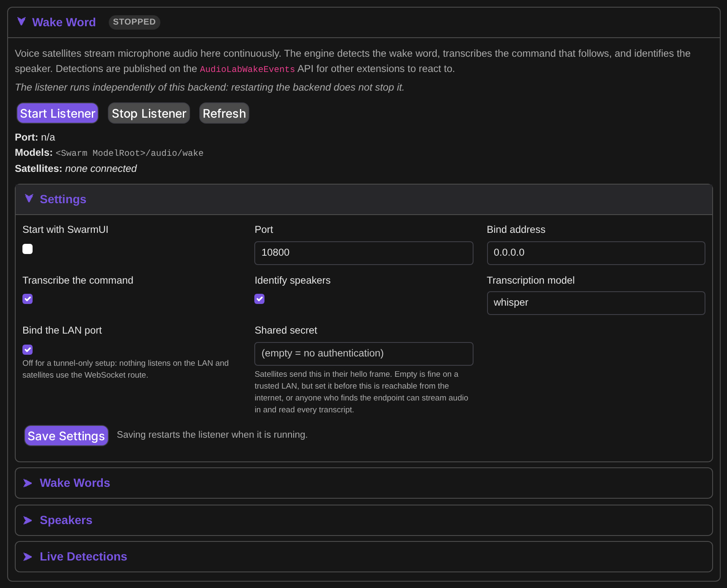Screen dimensions: 727x588
Task: Open the Wake Words heading
Action: click(x=75, y=483)
